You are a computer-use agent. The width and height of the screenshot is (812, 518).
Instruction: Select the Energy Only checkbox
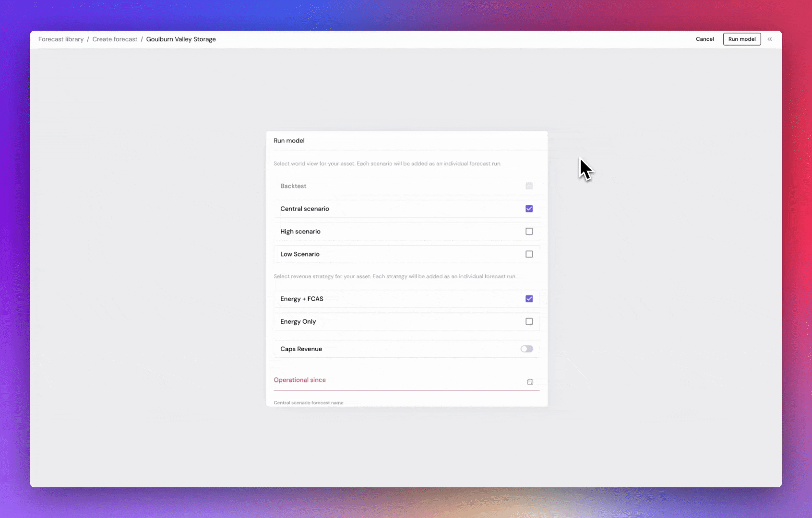click(529, 321)
